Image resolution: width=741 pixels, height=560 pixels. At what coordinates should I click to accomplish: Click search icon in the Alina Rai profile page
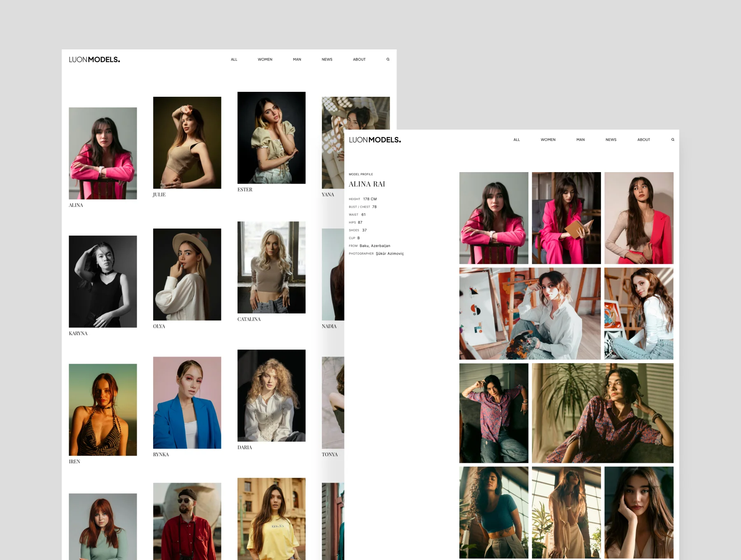[673, 140]
